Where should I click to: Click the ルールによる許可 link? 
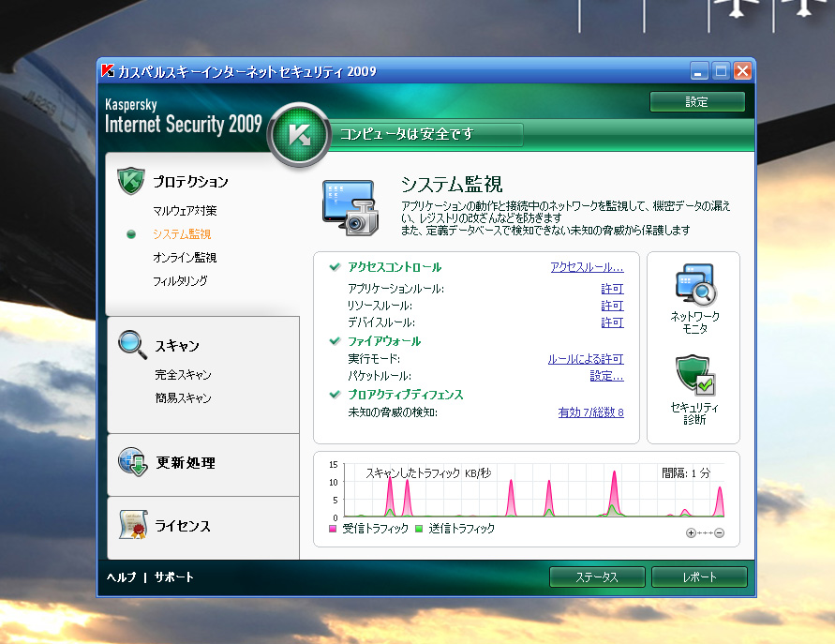point(586,359)
